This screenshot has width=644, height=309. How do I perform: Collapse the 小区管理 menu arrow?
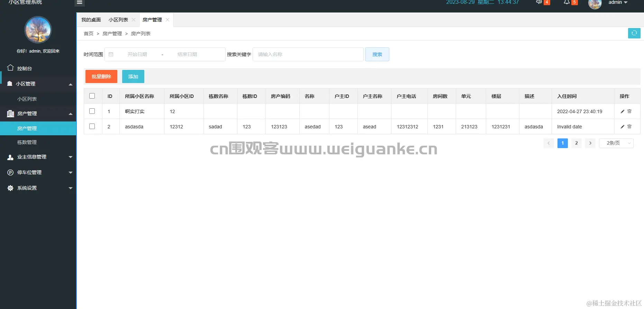point(71,84)
